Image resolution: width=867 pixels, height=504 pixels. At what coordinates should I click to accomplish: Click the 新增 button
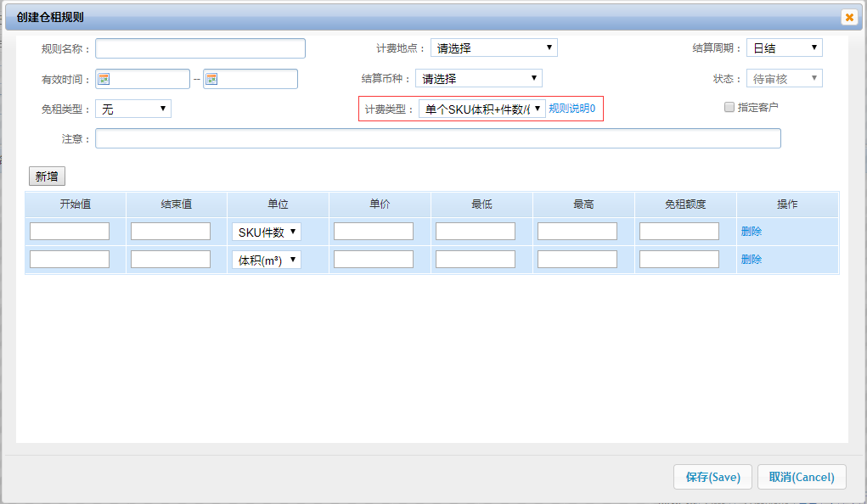tap(47, 176)
